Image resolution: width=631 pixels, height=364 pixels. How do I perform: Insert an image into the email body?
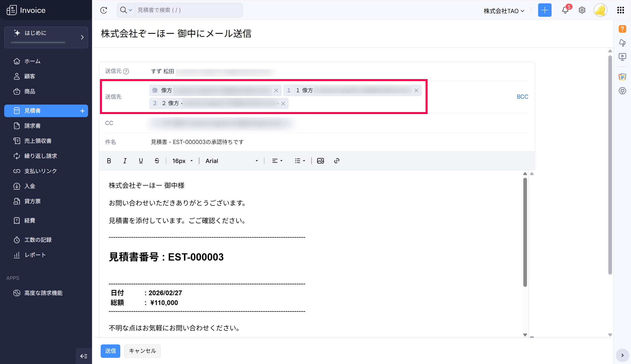pyautogui.click(x=321, y=161)
